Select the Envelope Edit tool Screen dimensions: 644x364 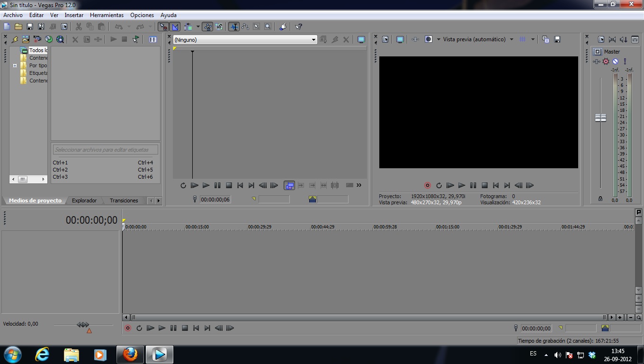click(x=245, y=27)
